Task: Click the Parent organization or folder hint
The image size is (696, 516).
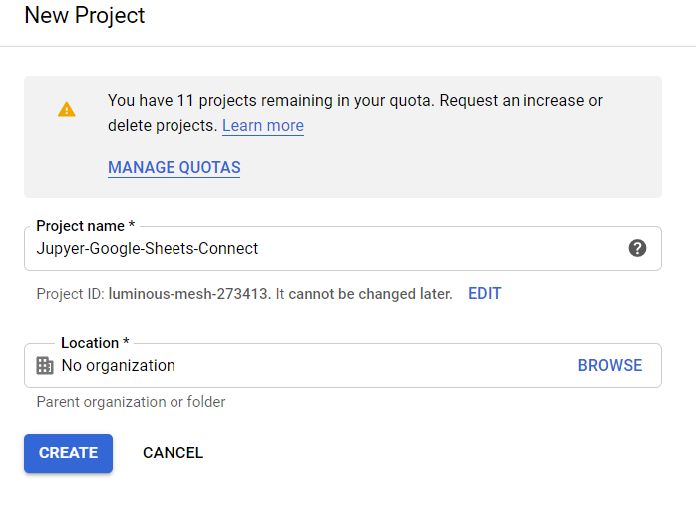Action: click(x=131, y=402)
